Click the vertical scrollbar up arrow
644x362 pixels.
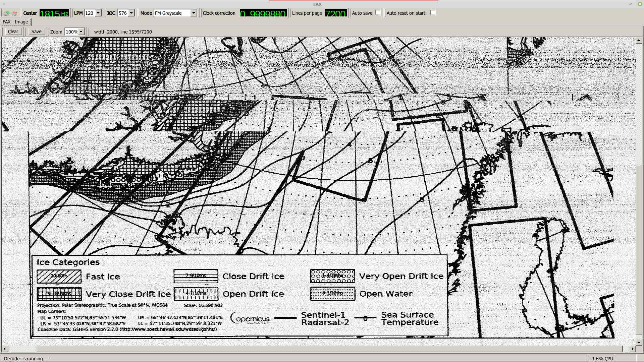639,41
